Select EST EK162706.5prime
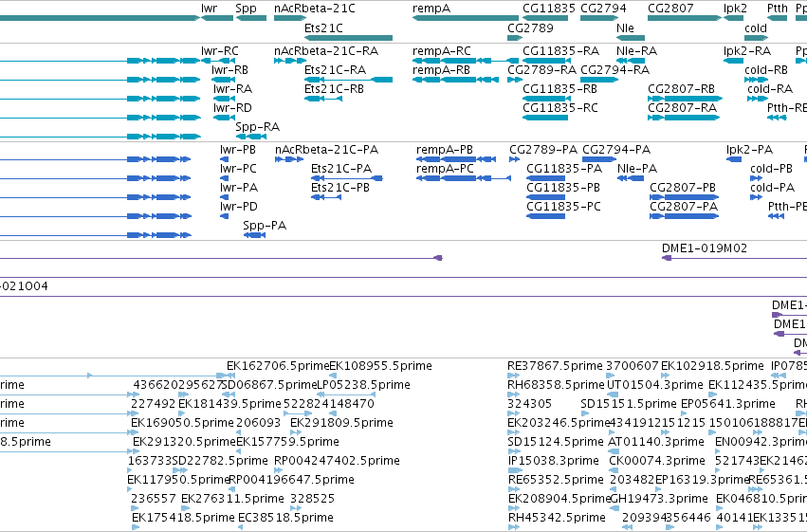807x532 pixels. (x=278, y=366)
